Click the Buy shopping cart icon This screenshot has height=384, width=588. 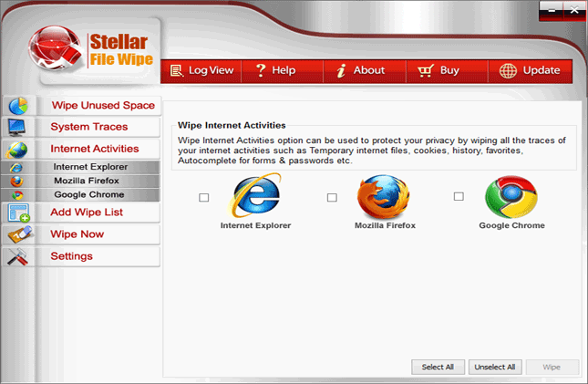pyautogui.click(x=426, y=70)
